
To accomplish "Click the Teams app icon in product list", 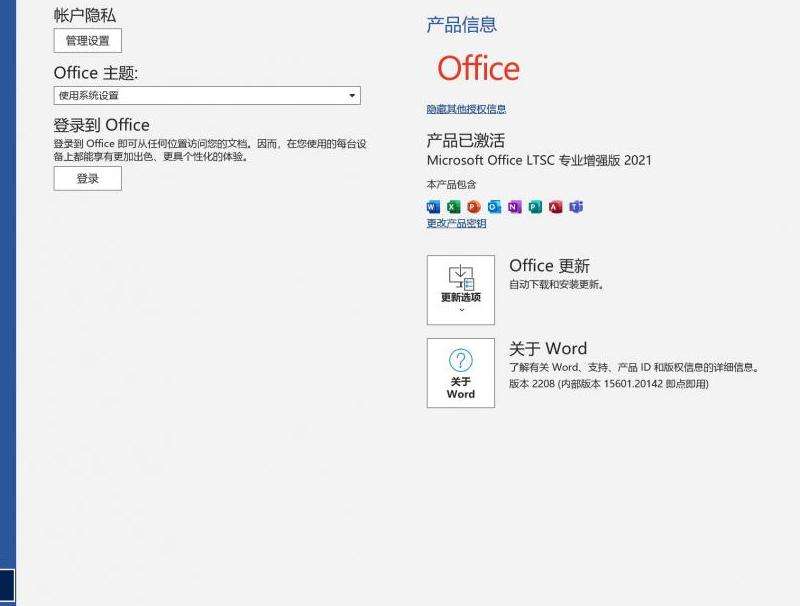I will [x=576, y=207].
